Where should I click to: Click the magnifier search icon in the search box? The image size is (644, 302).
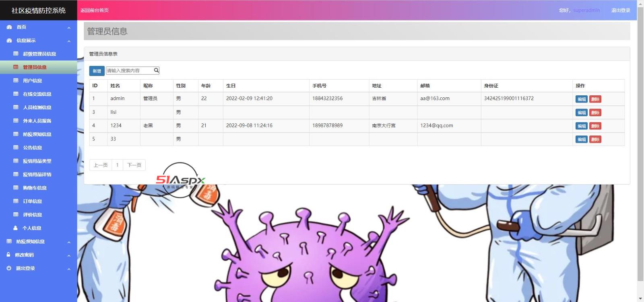tap(157, 70)
